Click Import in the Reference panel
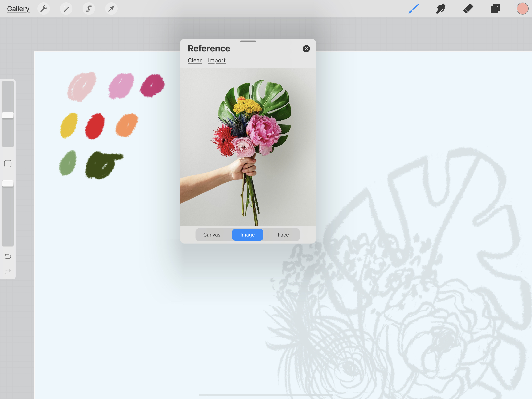 [217, 60]
